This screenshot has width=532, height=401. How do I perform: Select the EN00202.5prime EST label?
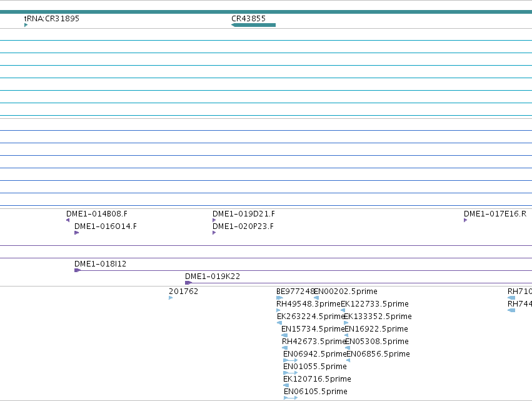tap(345, 292)
